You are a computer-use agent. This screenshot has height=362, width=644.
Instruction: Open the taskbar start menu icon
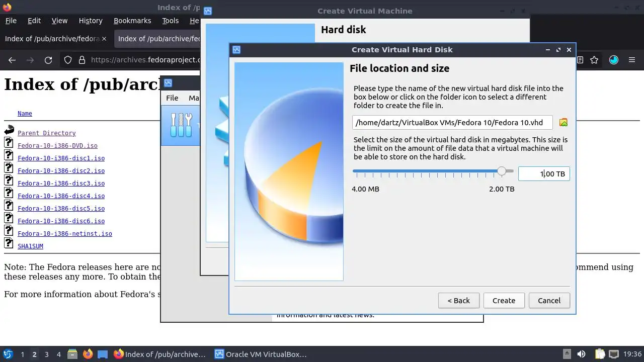click(8, 354)
